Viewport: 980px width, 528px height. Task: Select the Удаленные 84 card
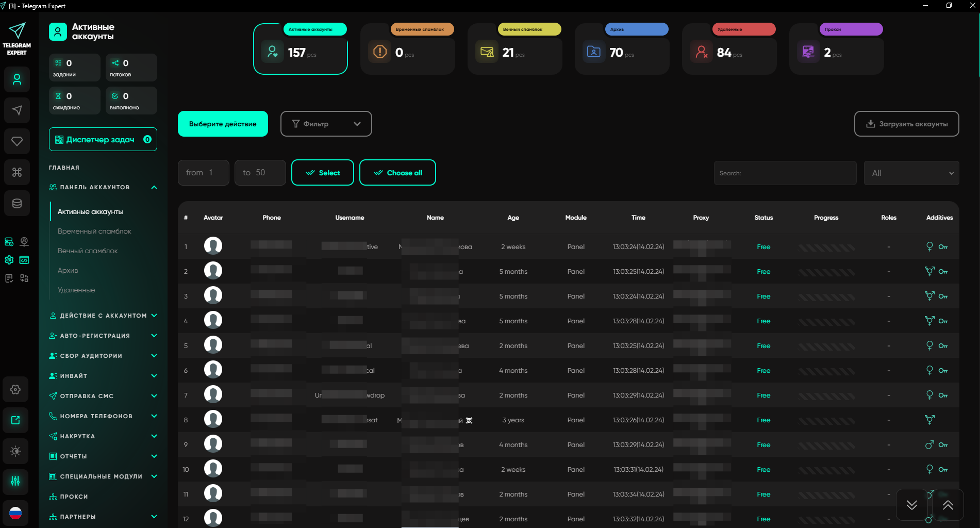729,49
